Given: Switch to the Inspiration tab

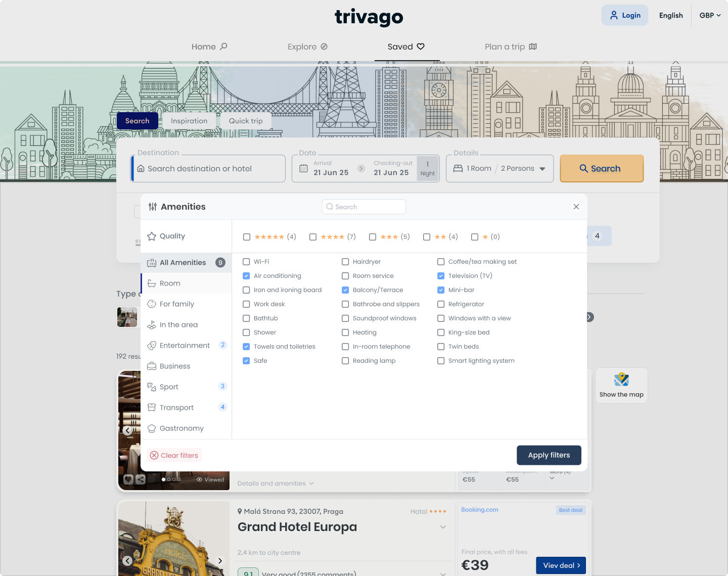Looking at the screenshot, I should click(x=189, y=121).
